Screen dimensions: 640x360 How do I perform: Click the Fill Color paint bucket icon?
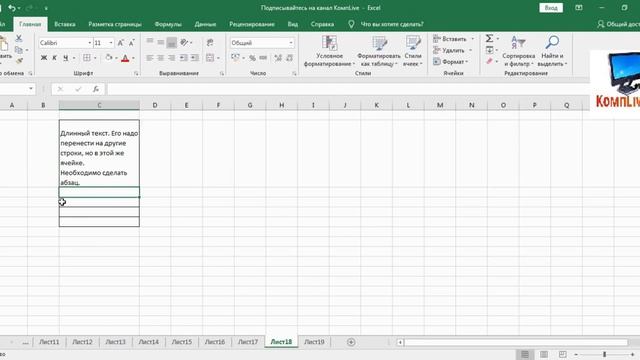(109, 58)
